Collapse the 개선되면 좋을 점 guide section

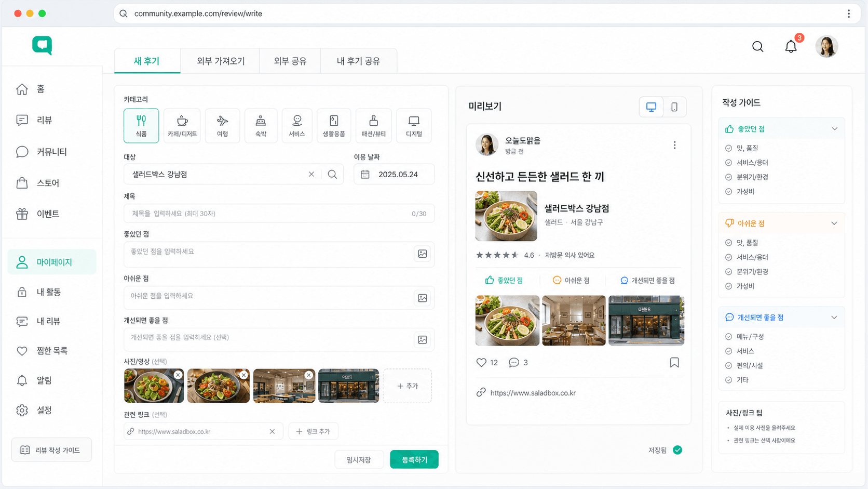click(834, 318)
